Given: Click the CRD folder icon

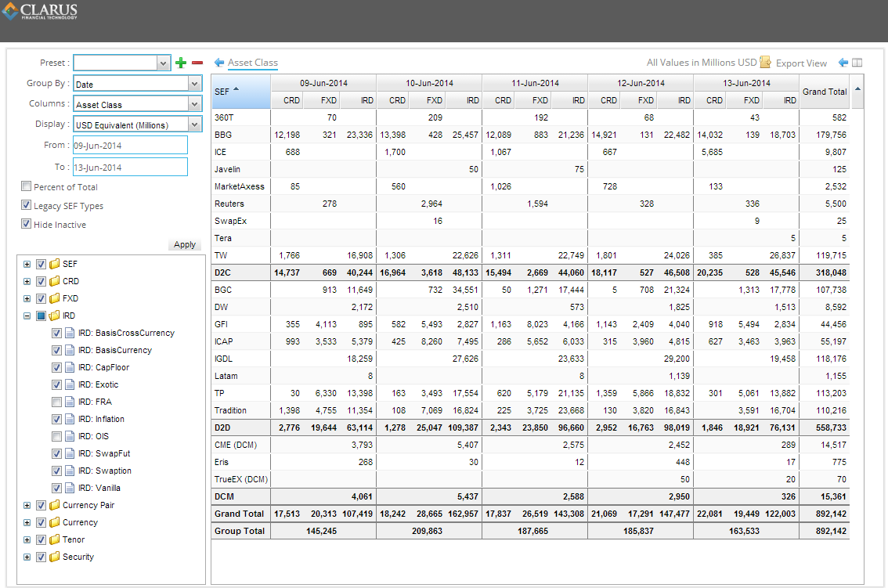Looking at the screenshot, I should point(54,281).
